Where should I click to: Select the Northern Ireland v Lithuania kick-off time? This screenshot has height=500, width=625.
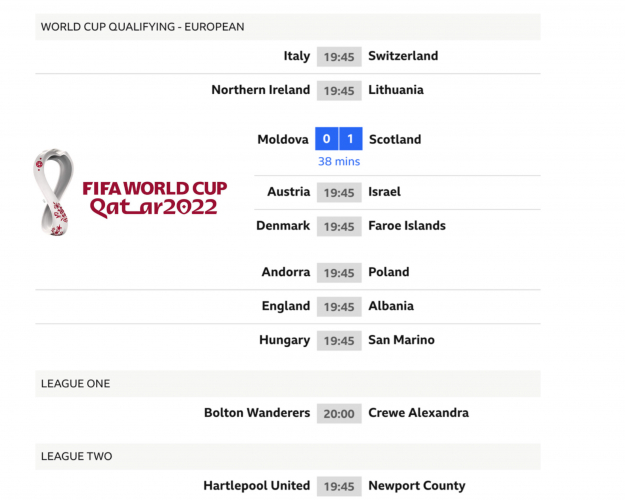click(339, 91)
